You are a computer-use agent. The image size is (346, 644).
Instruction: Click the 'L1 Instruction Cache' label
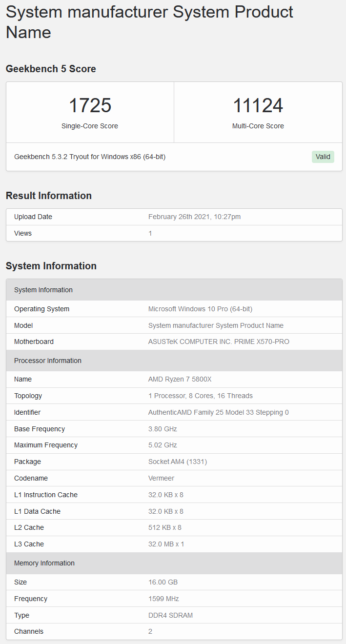pos(46,495)
